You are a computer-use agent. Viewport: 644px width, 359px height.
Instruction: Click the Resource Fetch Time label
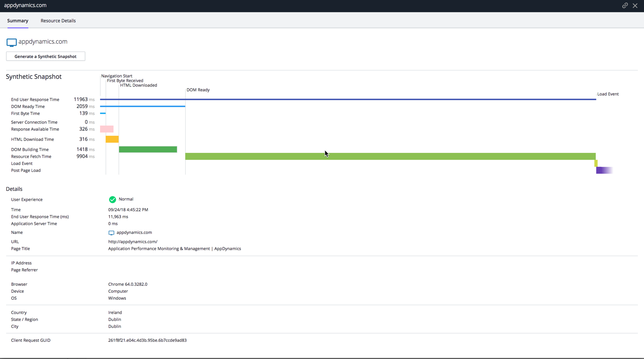click(31, 157)
